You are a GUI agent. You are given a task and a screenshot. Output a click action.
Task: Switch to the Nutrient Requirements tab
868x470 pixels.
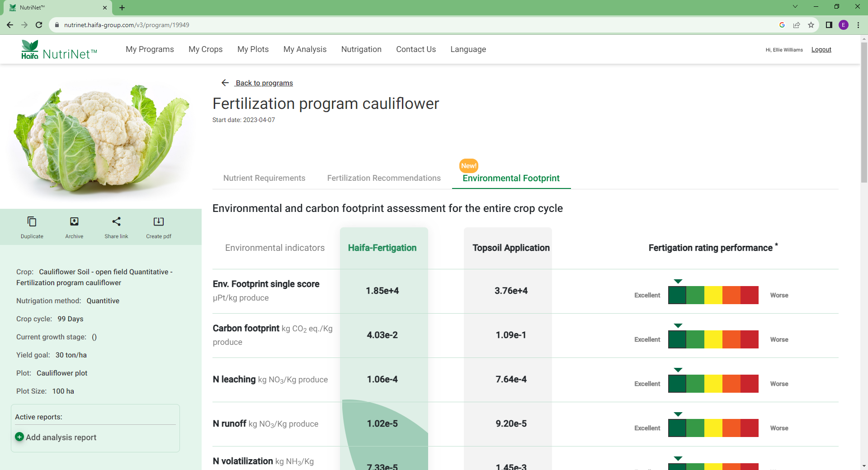click(x=264, y=178)
